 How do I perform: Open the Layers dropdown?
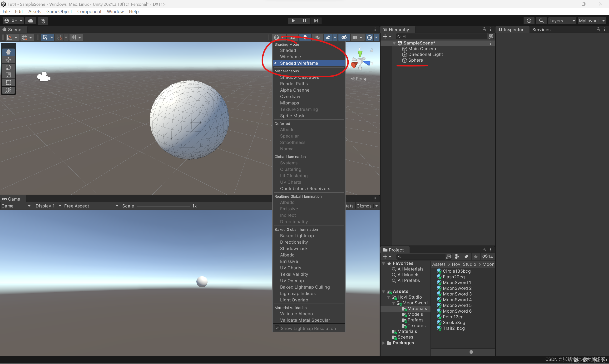562,21
